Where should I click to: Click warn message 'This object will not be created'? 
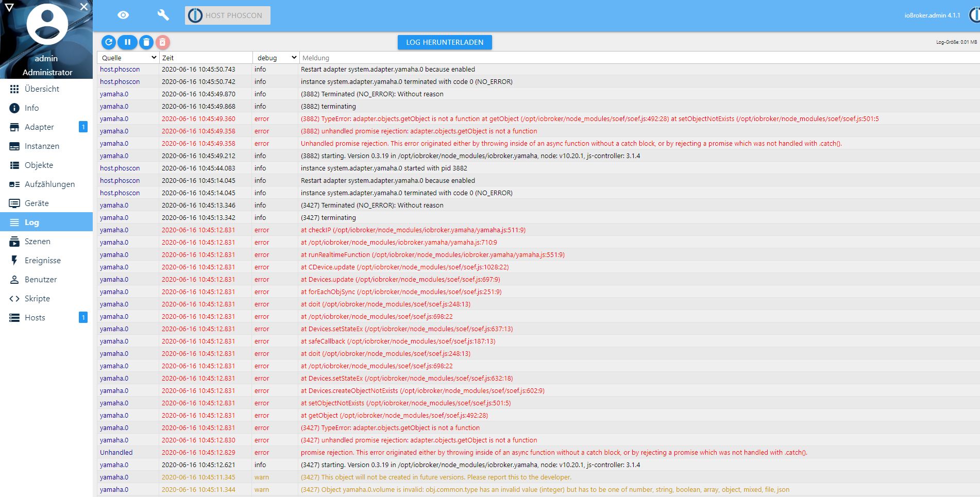(x=436, y=477)
